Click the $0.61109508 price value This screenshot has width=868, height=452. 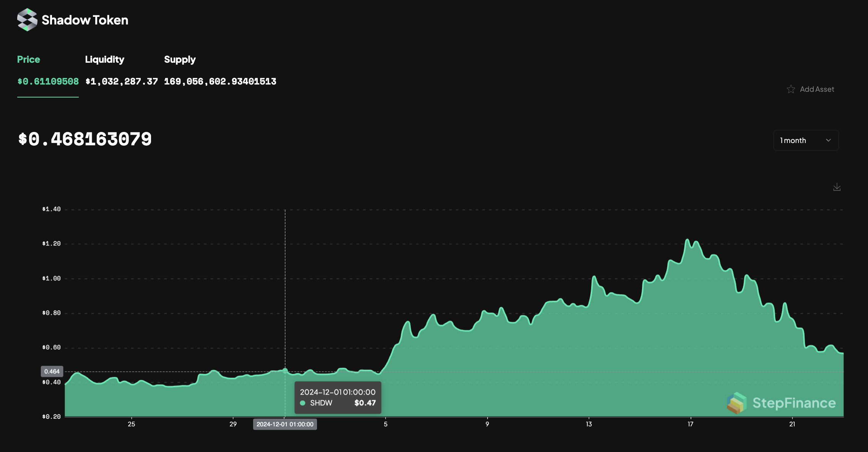[x=48, y=81]
